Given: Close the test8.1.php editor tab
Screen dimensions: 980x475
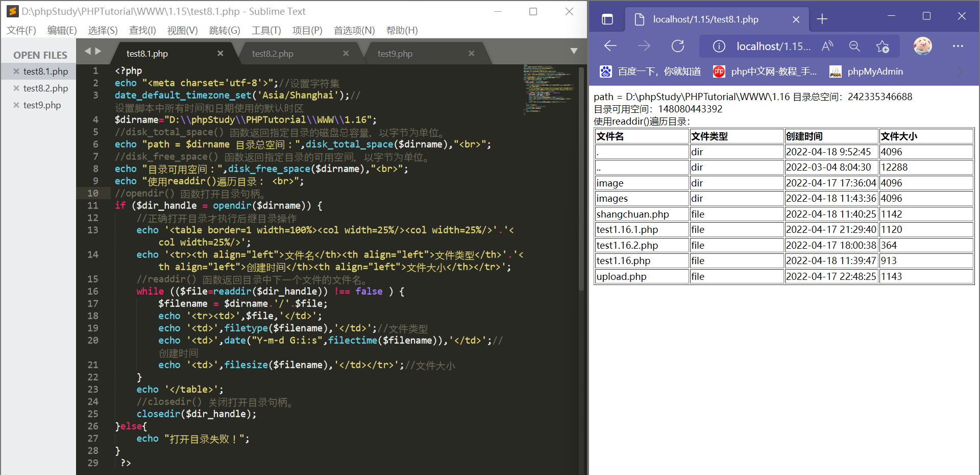Looking at the screenshot, I should tap(220, 53).
